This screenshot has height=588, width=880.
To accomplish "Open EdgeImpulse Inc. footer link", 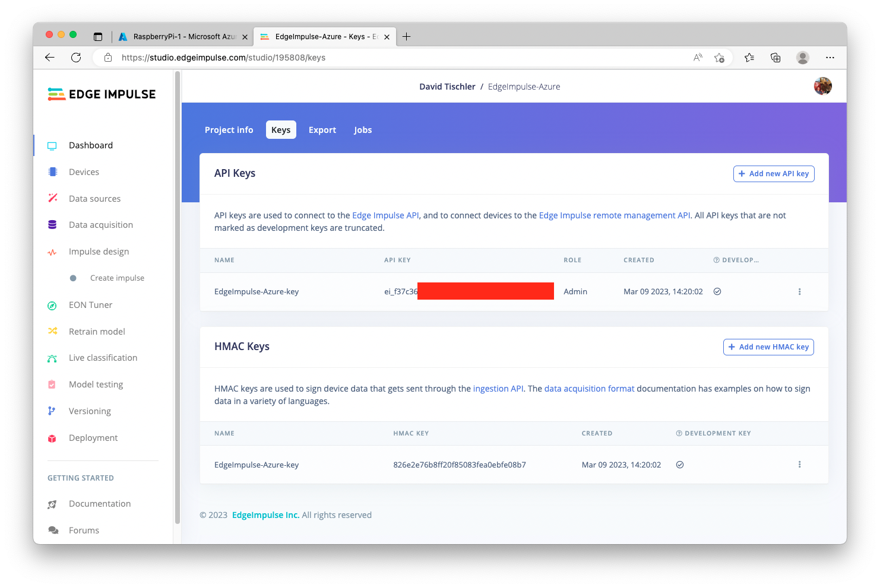I will (x=265, y=515).
